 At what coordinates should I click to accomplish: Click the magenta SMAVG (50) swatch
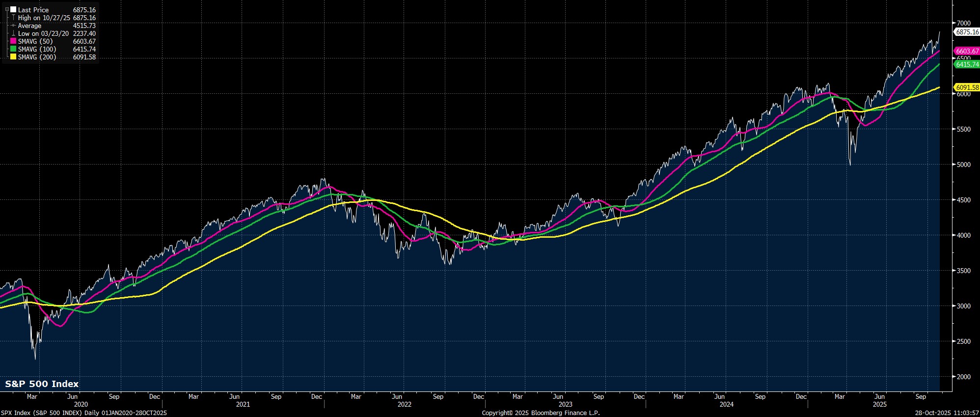[13, 41]
